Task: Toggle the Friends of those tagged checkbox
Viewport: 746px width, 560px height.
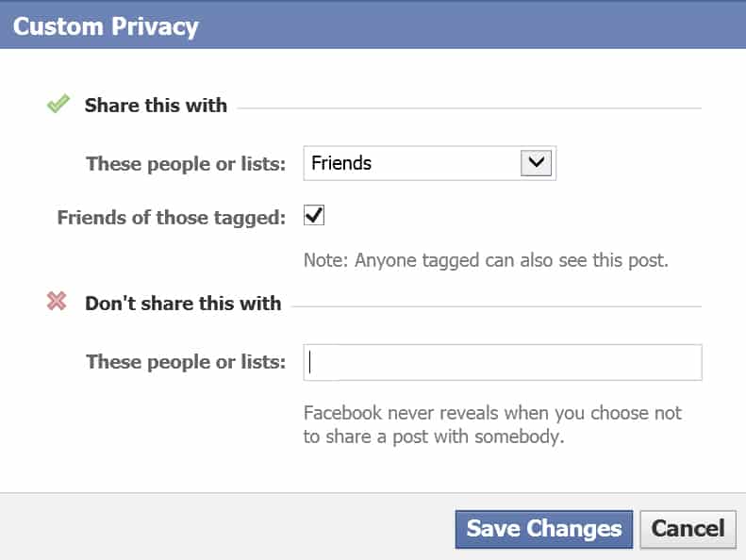Action: coord(314,217)
